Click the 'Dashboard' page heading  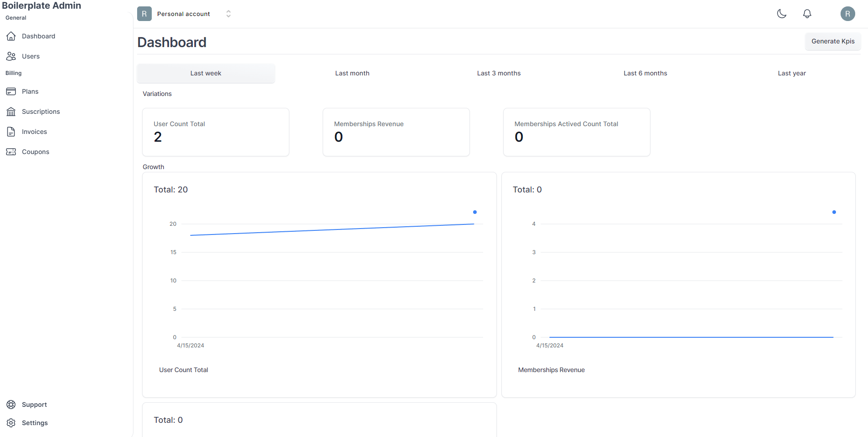[x=172, y=42]
